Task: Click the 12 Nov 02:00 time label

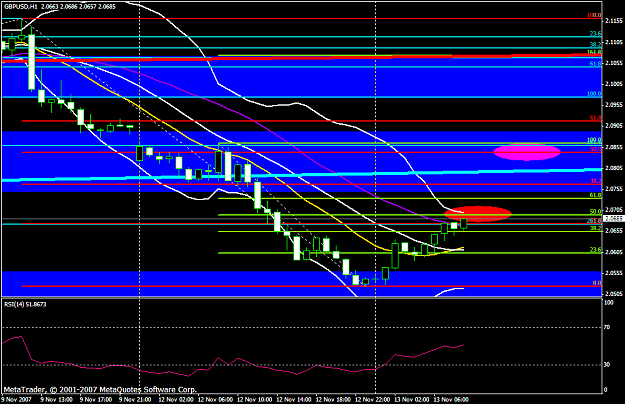Action: coord(176,399)
